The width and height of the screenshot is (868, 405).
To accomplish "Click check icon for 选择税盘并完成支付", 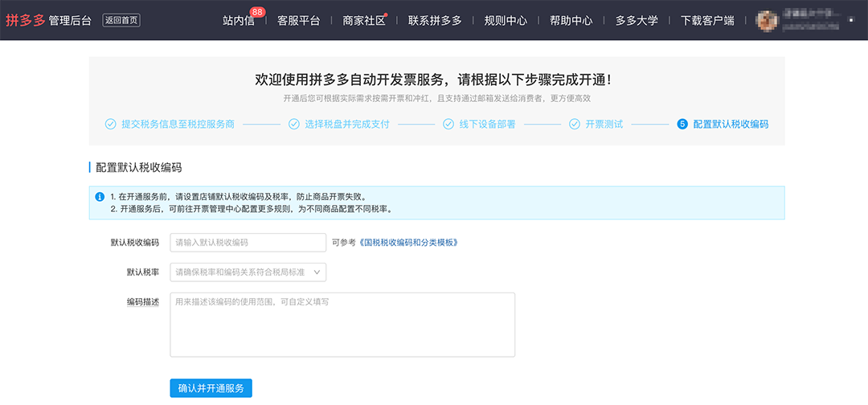I will tap(294, 124).
